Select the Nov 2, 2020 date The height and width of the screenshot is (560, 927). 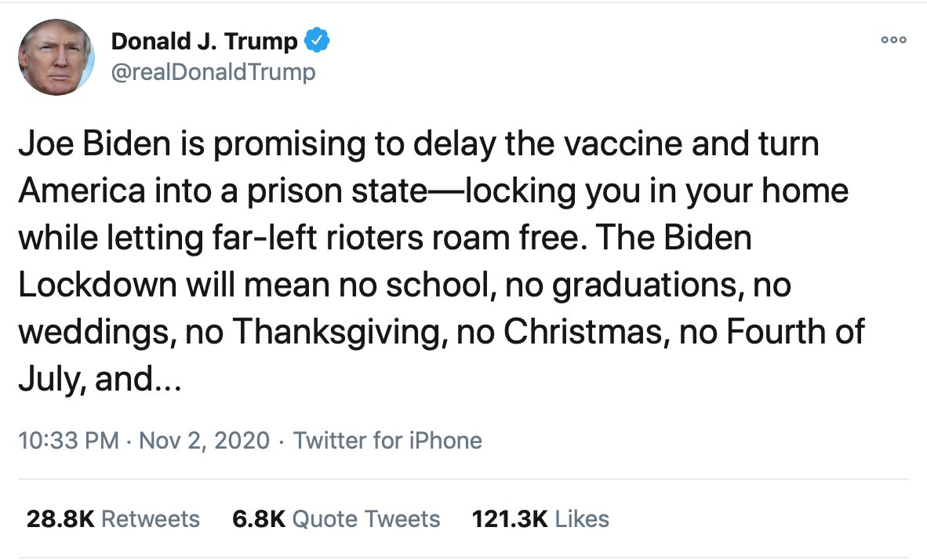[x=204, y=441]
